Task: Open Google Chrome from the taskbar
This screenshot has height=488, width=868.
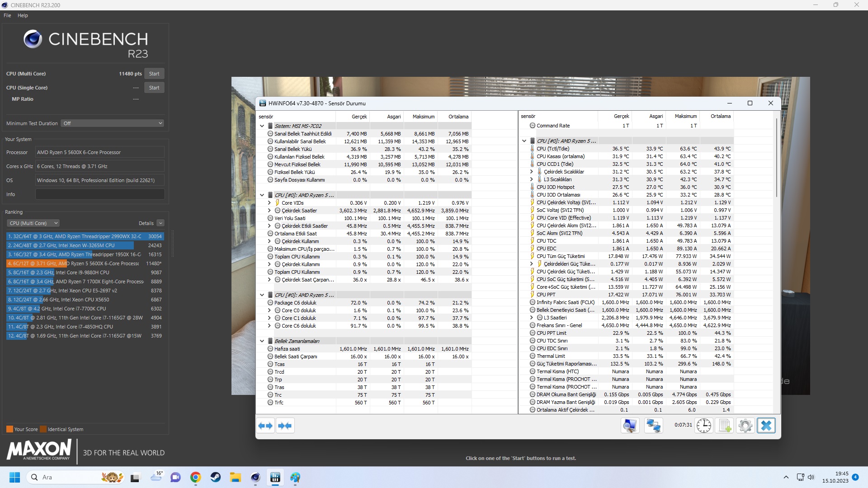Action: tap(195, 478)
